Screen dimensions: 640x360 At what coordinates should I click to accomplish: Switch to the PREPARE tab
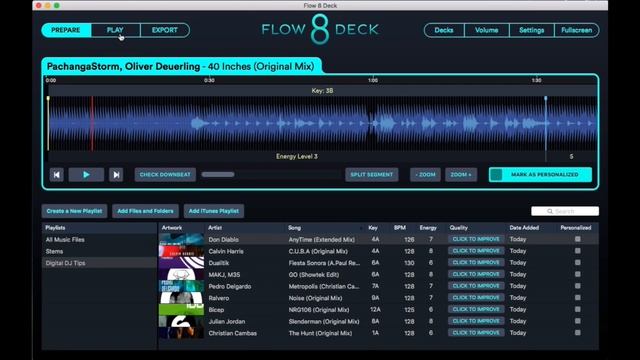point(66,30)
